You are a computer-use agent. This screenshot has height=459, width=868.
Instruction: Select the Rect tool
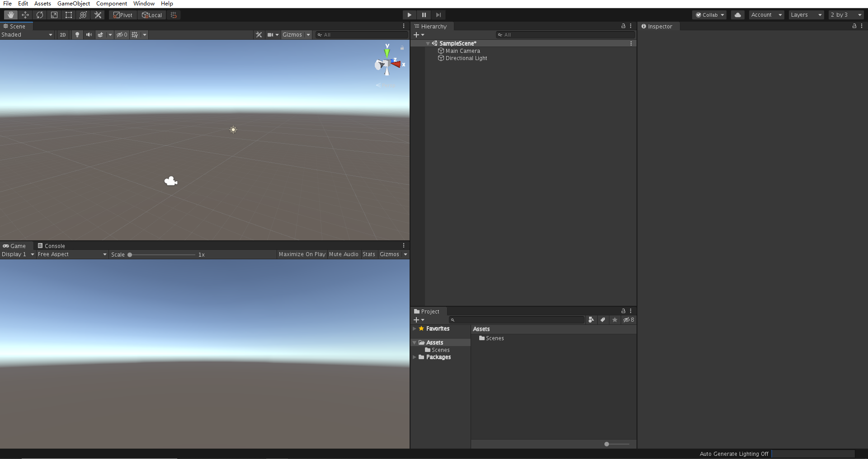click(69, 15)
